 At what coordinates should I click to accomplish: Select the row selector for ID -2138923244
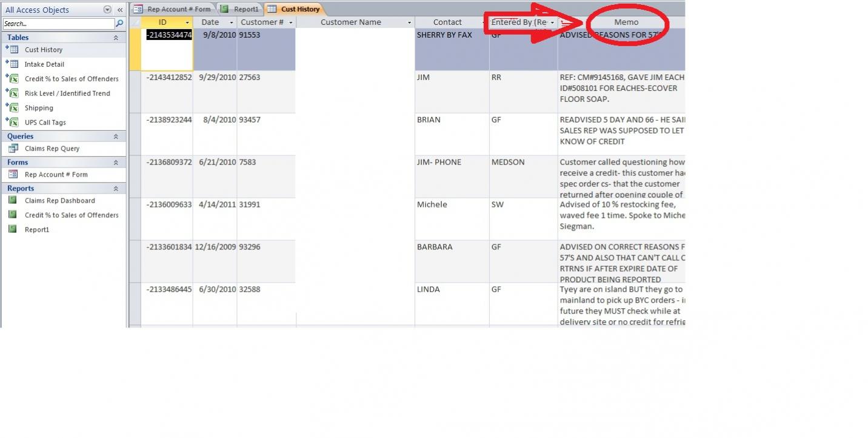(136, 134)
